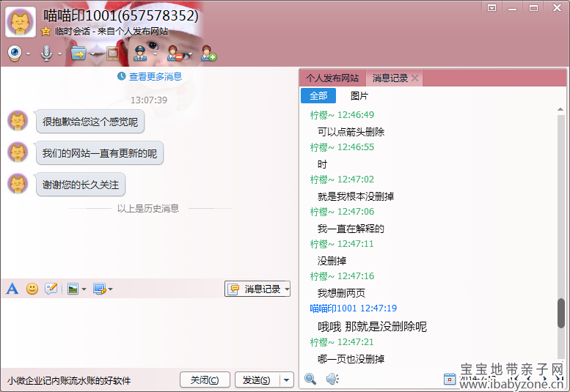Open the window menu dropdown in title bar
Viewport: 570px width, 392px height.
[x=492, y=8]
